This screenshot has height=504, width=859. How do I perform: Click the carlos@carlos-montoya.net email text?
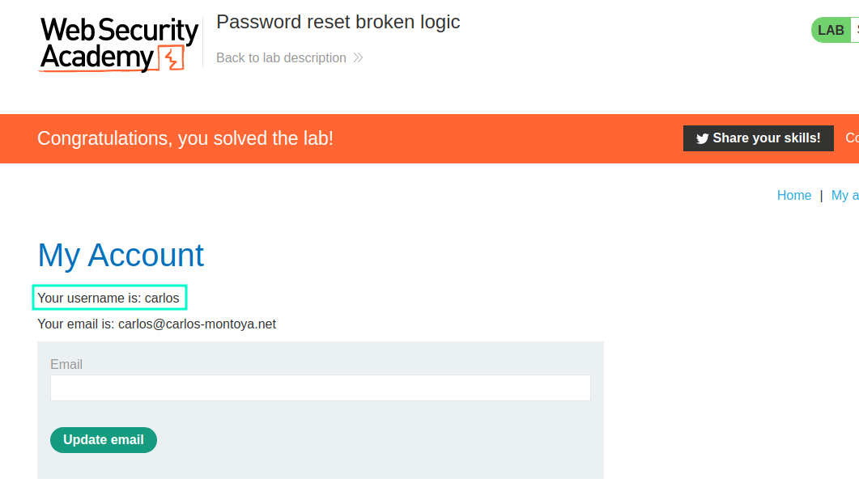pos(198,324)
